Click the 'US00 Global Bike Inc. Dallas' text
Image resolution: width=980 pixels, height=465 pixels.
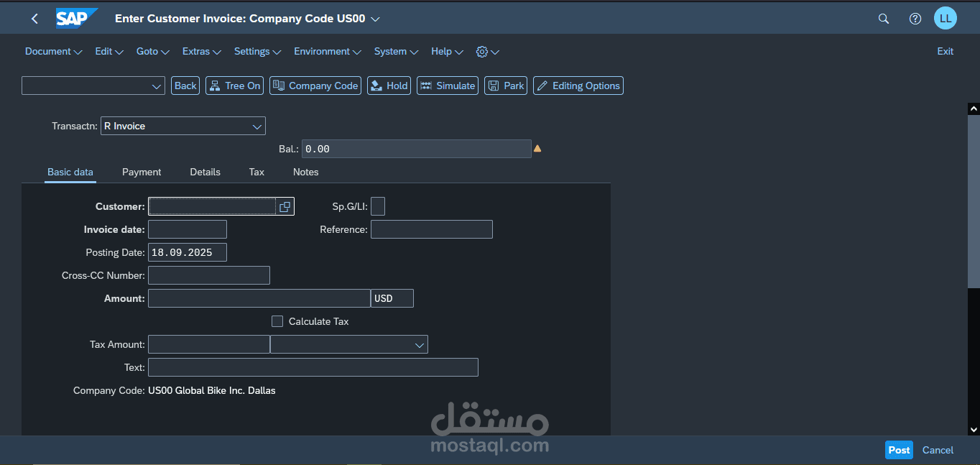[212, 391]
